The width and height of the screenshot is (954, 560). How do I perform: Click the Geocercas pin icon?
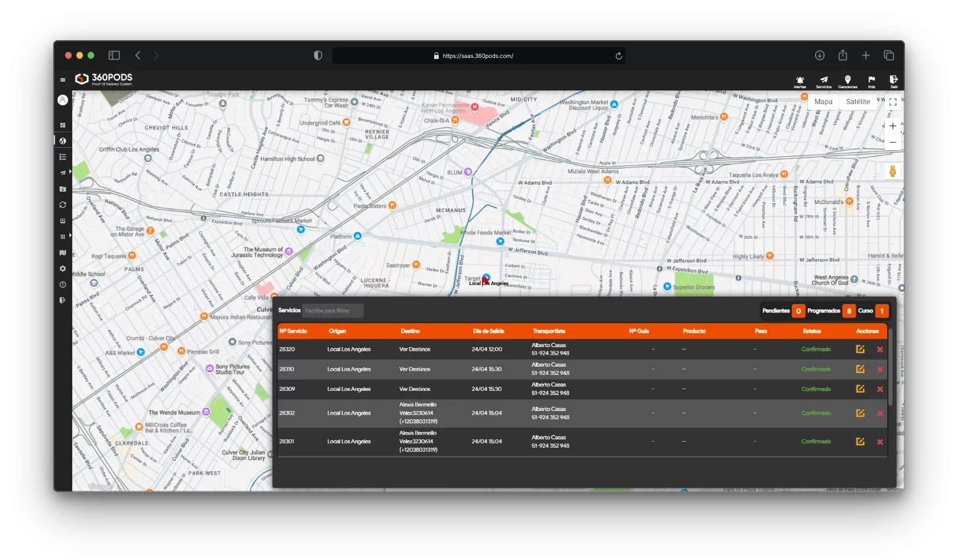click(848, 80)
